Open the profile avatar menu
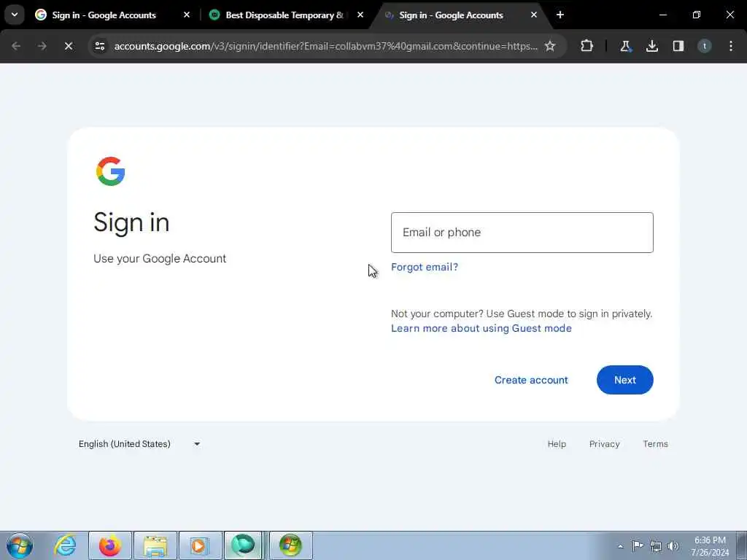Viewport: 747px width, 560px height. pos(704,46)
